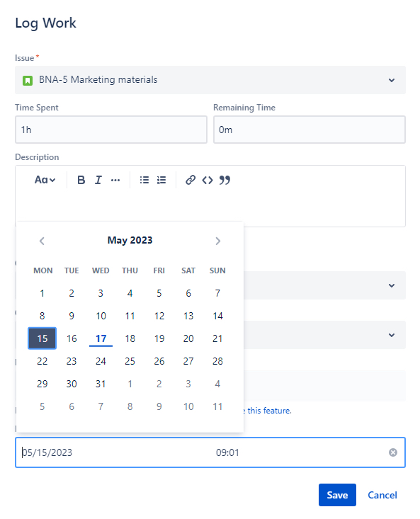Click the Remaining Time field

309,130
